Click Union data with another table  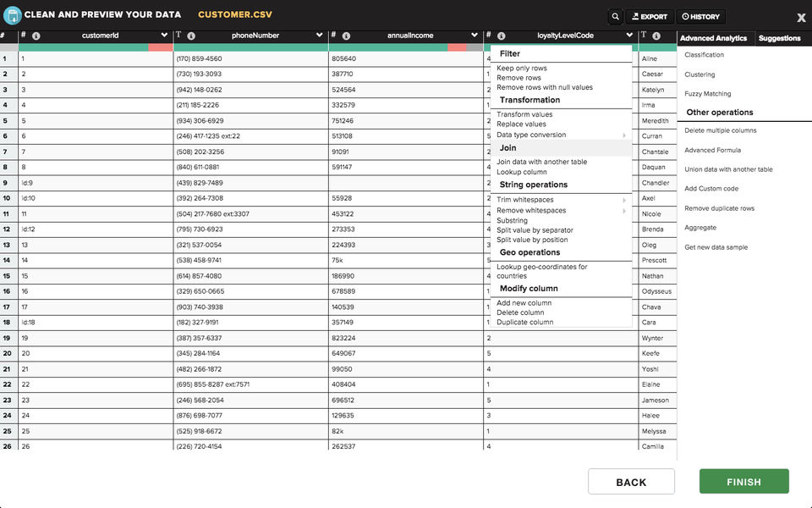tap(728, 169)
